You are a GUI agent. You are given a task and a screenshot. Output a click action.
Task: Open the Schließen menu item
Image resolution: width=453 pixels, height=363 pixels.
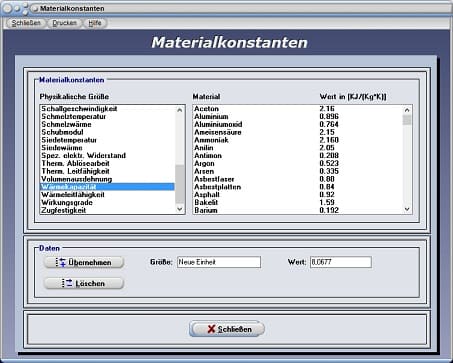[26, 23]
